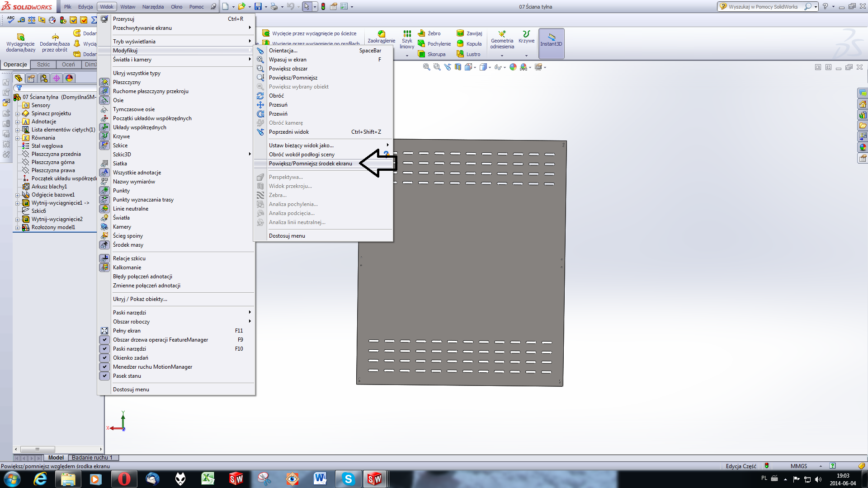The height and width of the screenshot is (488, 868).
Task: Open Tryb wyświetlania submenu
Action: click(176, 42)
